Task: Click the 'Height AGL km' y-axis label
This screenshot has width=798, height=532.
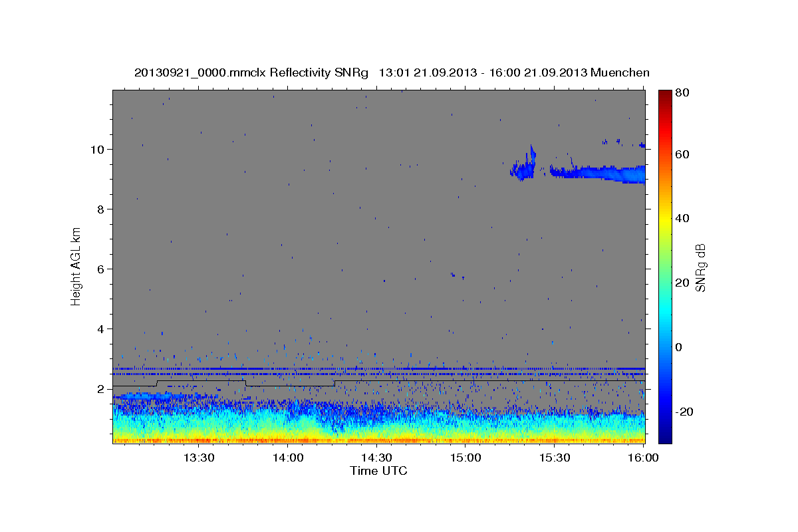Action: point(76,266)
